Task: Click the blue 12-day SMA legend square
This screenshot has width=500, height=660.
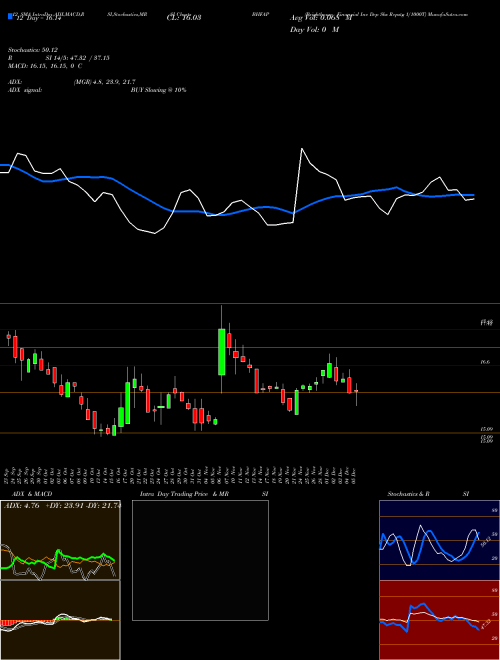Action: pos(10,16)
